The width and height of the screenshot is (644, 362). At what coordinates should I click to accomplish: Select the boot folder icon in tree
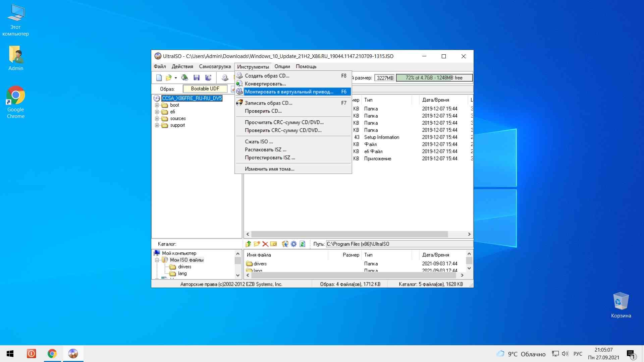tap(164, 105)
